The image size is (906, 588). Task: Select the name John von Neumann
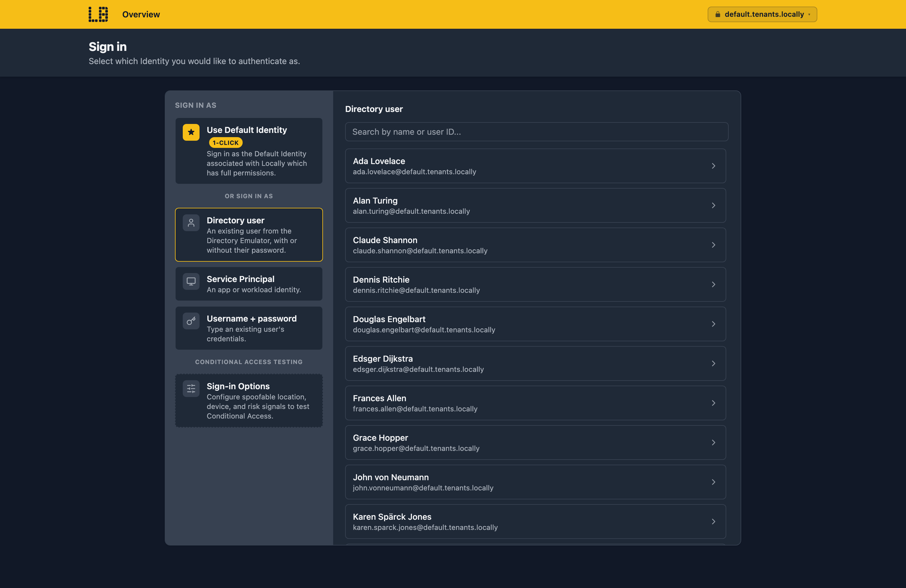391,477
